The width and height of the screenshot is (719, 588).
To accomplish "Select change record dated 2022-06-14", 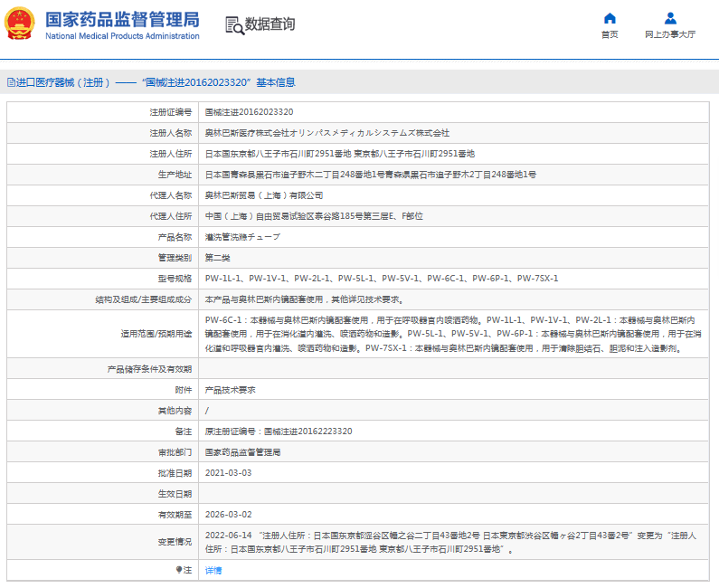I will click(450, 542).
